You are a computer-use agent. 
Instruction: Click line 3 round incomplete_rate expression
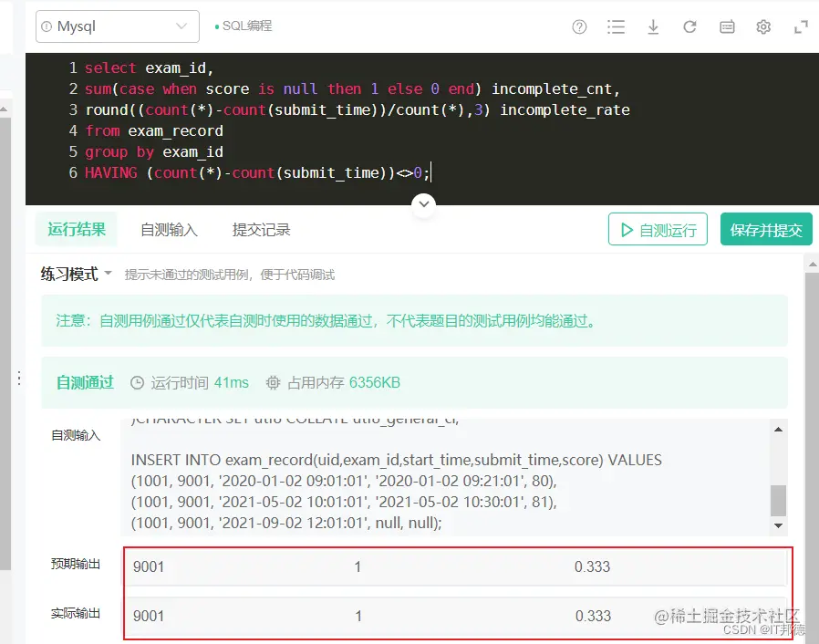pos(358,109)
